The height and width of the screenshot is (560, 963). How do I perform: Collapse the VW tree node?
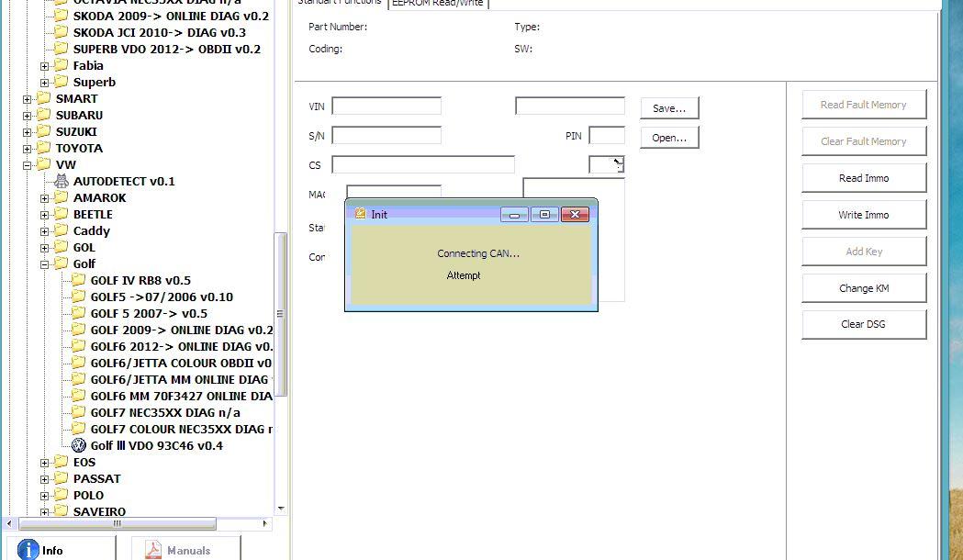point(28,165)
